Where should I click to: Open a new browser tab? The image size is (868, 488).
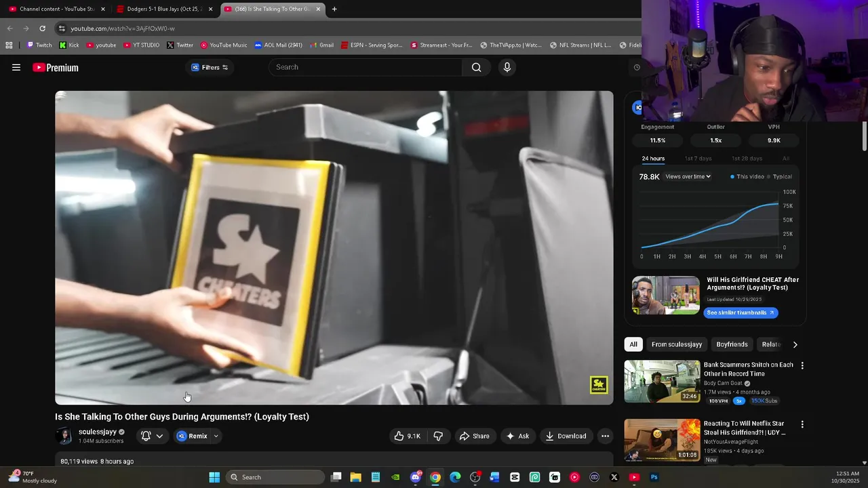(x=334, y=9)
